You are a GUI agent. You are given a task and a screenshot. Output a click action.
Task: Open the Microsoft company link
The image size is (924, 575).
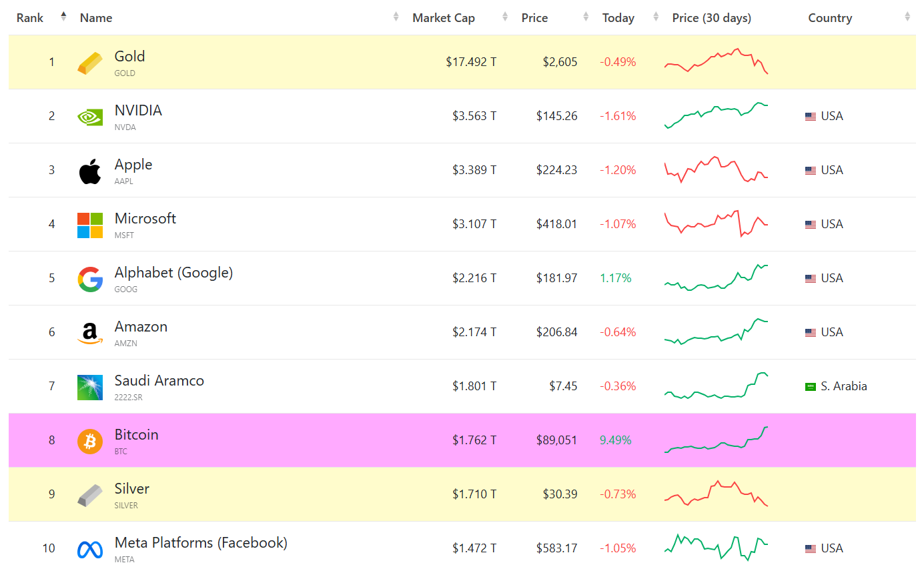tap(145, 219)
